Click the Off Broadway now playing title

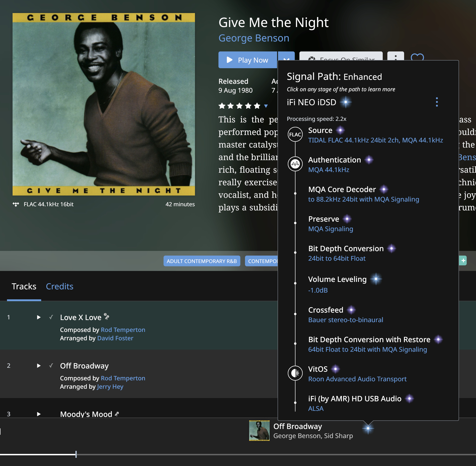297,426
